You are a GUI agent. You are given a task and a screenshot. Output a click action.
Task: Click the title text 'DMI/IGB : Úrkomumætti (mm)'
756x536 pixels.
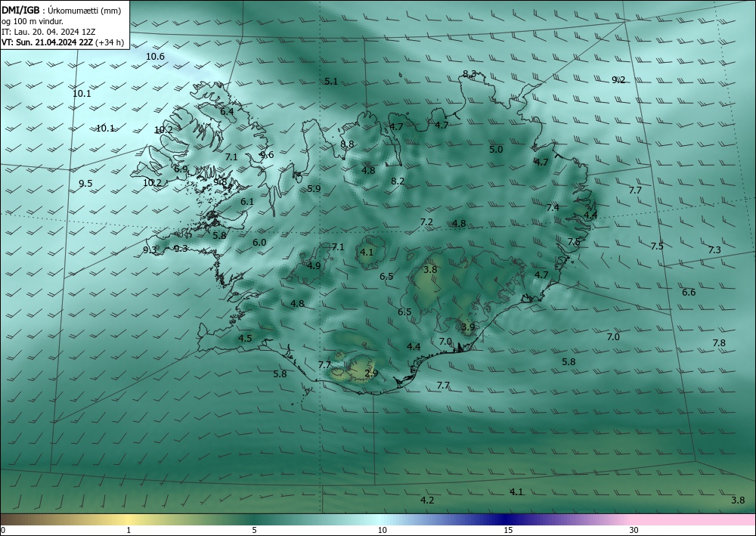tap(61, 11)
